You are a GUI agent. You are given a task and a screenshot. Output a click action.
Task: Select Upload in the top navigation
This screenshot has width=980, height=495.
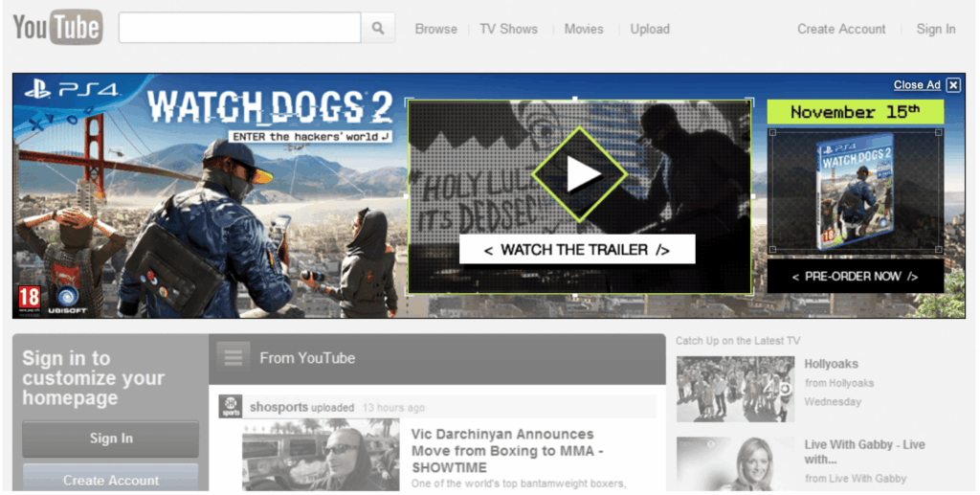[650, 29]
